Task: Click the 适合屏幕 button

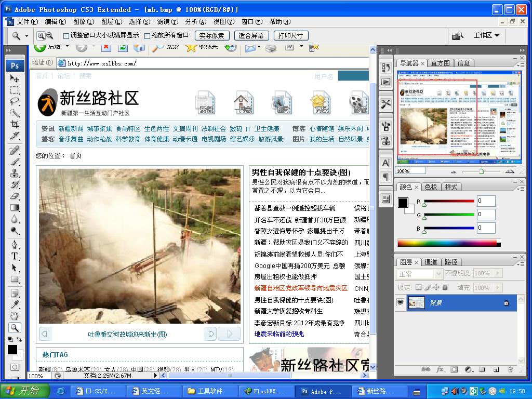Action: click(251, 36)
